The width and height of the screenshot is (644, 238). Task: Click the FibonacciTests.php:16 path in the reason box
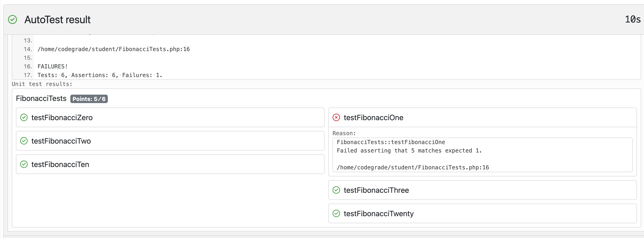[413, 167]
